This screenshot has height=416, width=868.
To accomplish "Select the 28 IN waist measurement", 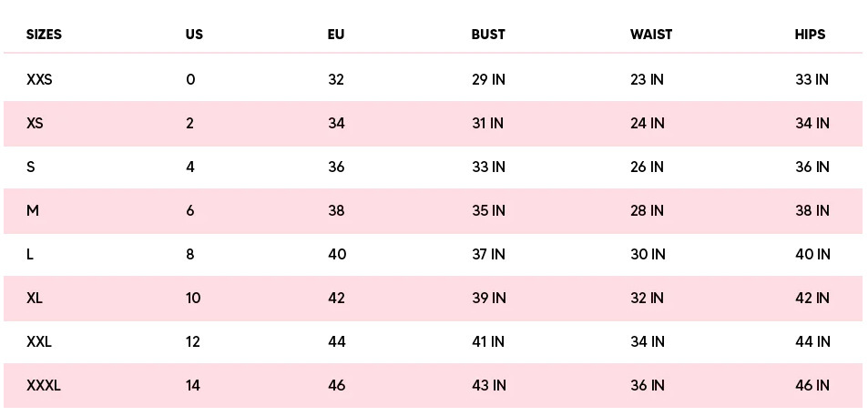I will (x=647, y=210).
